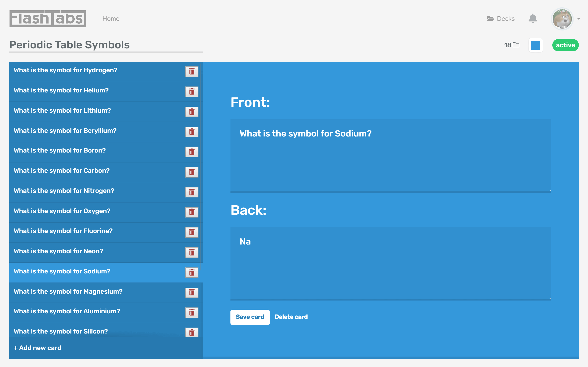Open the Decks folder link
Image resolution: width=588 pixels, height=367 pixels.
click(501, 19)
